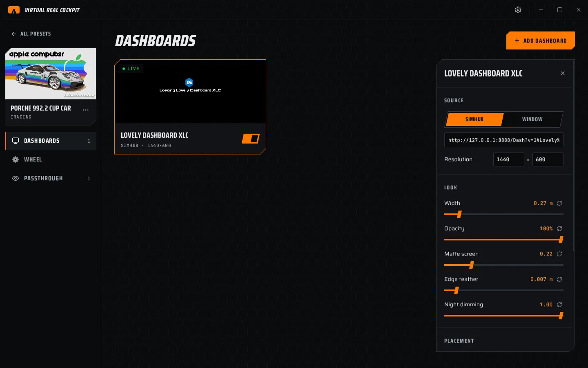Return to All Presets
588x368 pixels.
click(x=31, y=34)
